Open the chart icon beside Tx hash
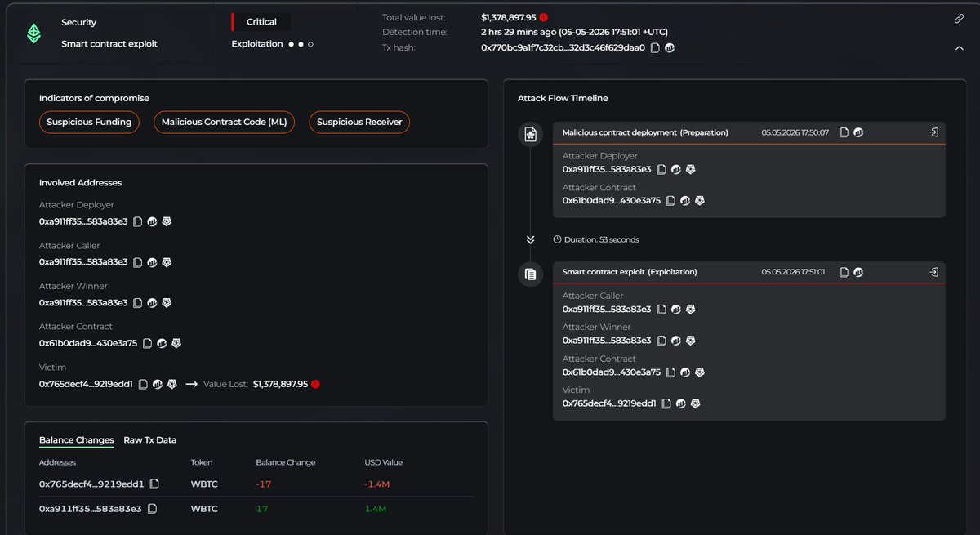Screen dimensions: 980x535 [670, 47]
